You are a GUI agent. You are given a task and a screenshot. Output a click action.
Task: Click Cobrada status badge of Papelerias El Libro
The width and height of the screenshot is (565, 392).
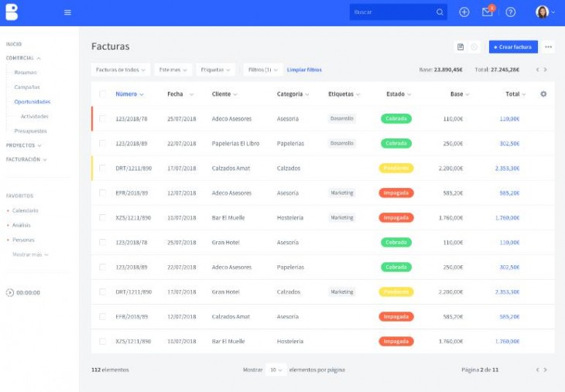point(396,143)
